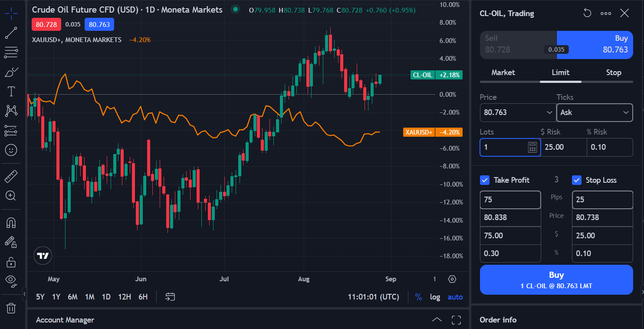Select the 5Y time range

click(x=40, y=297)
